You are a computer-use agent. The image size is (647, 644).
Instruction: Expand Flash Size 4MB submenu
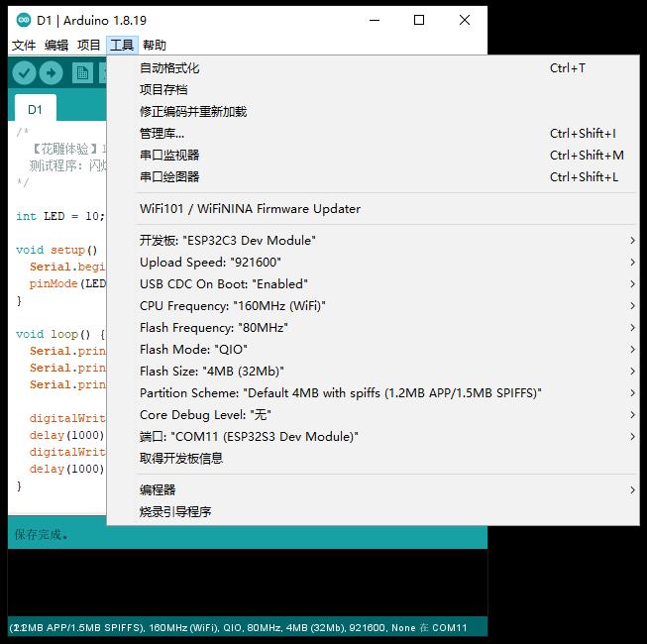pos(371,372)
